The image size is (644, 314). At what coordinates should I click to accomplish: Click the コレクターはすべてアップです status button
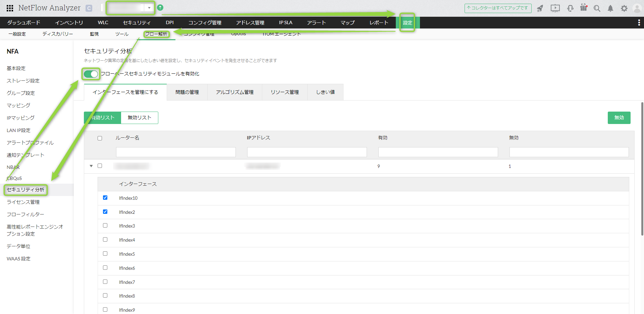point(498,8)
